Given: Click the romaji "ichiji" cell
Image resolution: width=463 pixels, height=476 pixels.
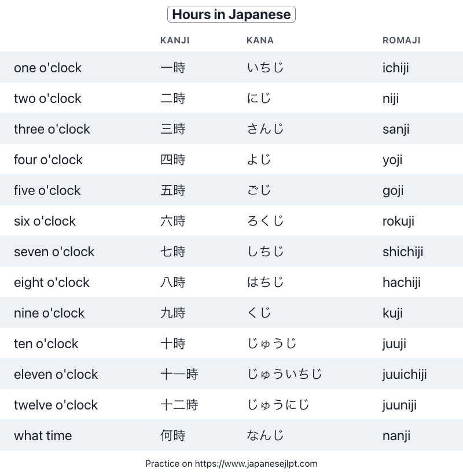Looking at the screenshot, I should tap(395, 68).
